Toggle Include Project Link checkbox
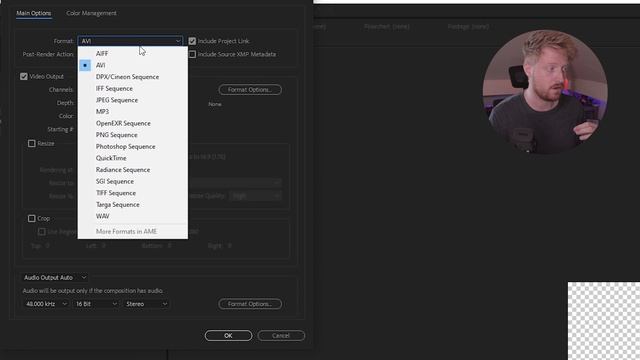Screen dimensions: 640x360 (192, 41)
